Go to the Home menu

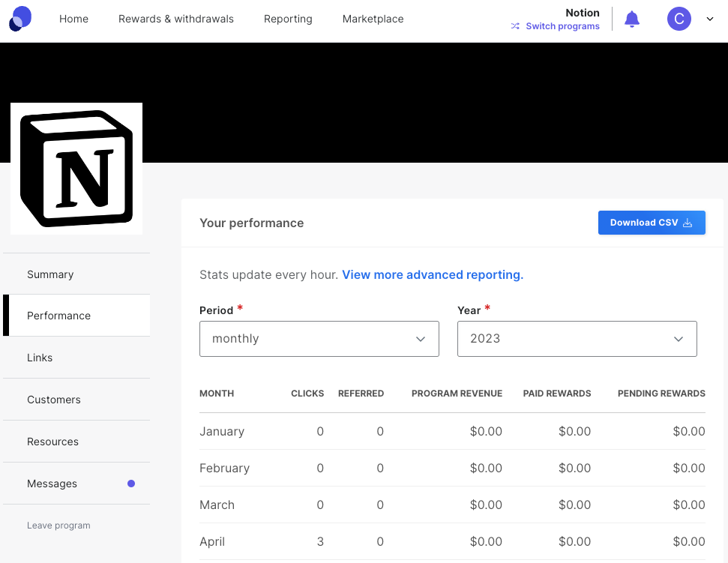[73, 19]
